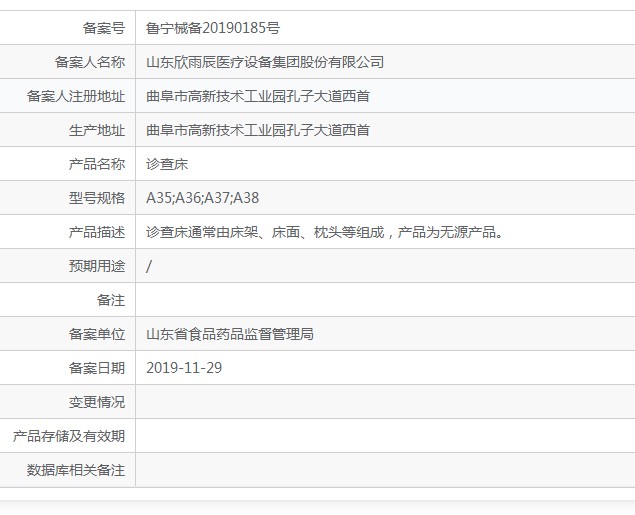The width and height of the screenshot is (635, 515).
Task: Select record number 鲁宁械备20190185号
Action: click(213, 28)
